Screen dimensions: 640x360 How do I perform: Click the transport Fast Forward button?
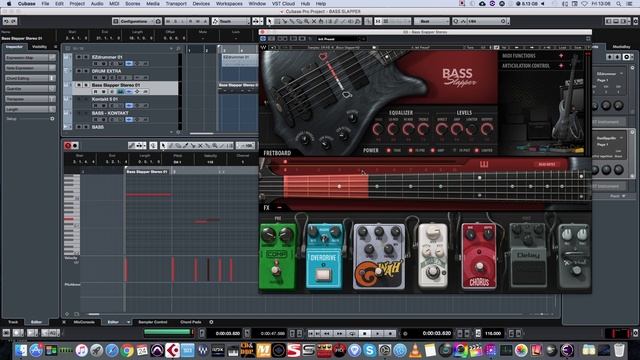click(339, 333)
